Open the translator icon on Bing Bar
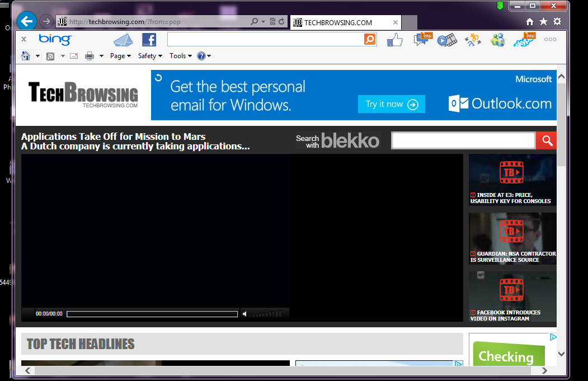Viewport: 588px width, 381px height. [x=473, y=40]
